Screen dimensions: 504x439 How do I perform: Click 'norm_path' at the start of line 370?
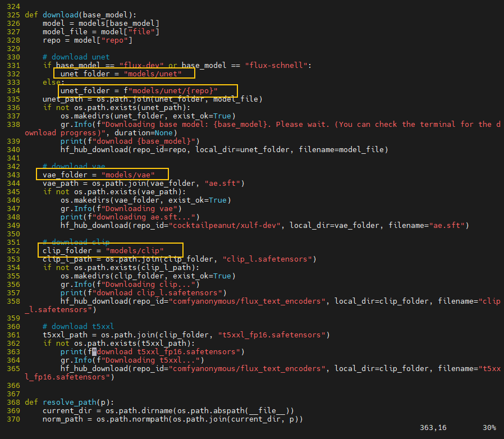[63, 419]
